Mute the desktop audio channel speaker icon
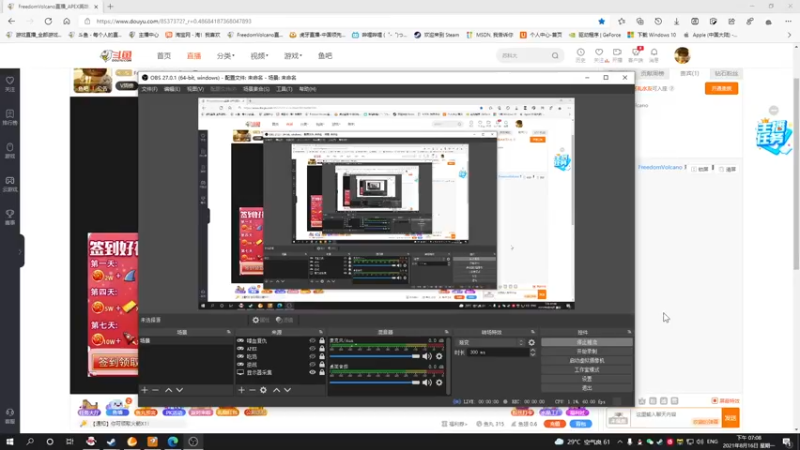The image size is (800, 450). (x=427, y=382)
